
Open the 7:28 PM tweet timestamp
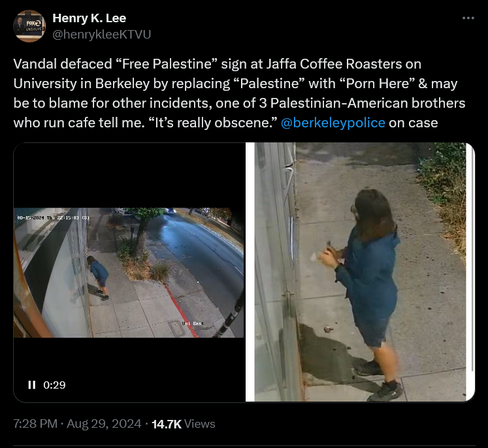[x=35, y=424]
